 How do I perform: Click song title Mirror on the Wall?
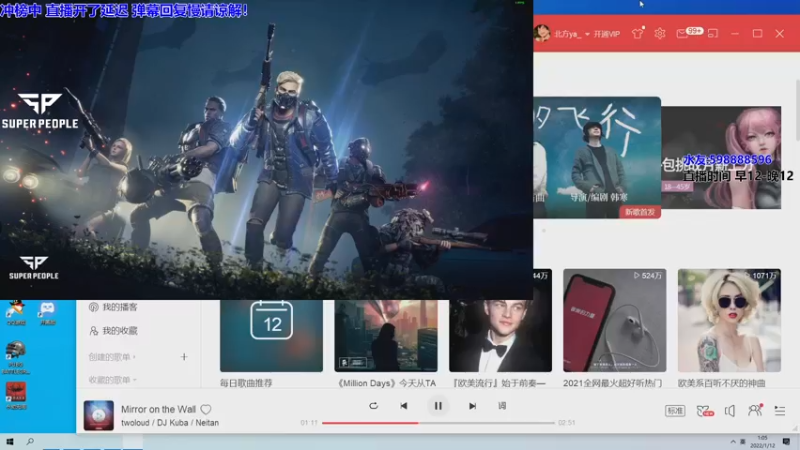pos(158,409)
